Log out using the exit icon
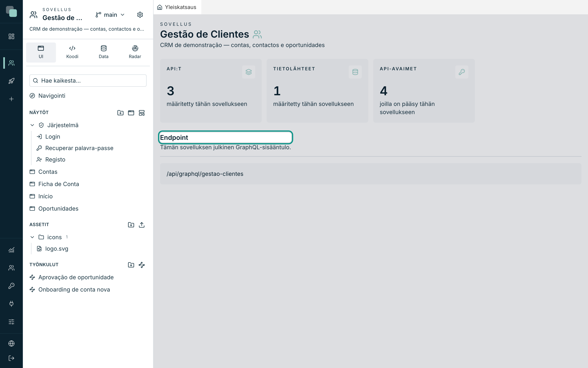588x368 pixels. click(11, 358)
